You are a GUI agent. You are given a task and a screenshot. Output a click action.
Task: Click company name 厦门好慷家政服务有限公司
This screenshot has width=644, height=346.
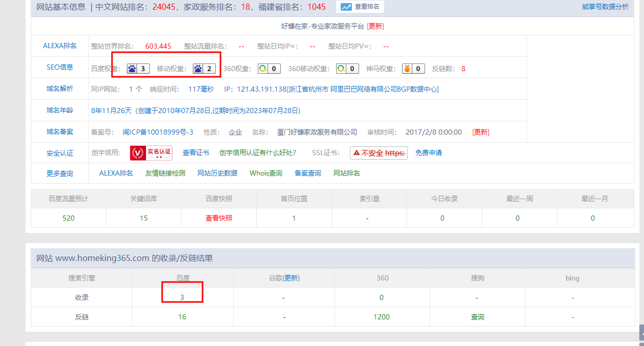(x=317, y=132)
